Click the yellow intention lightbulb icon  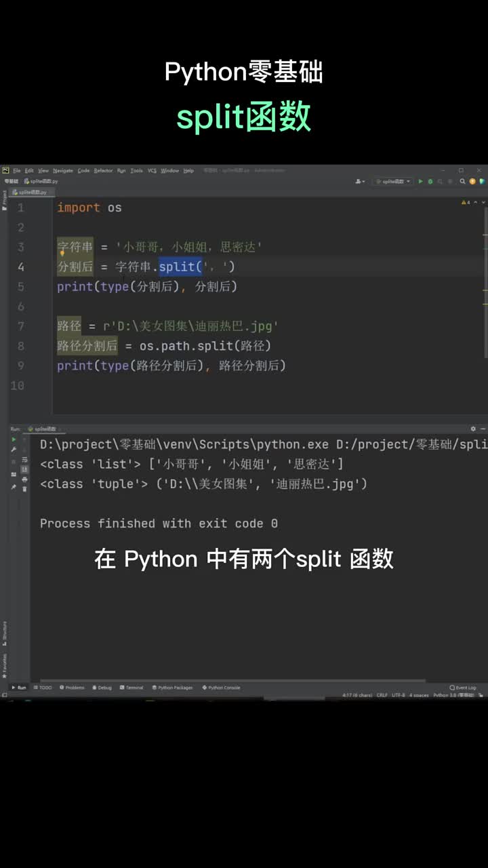tap(62, 253)
